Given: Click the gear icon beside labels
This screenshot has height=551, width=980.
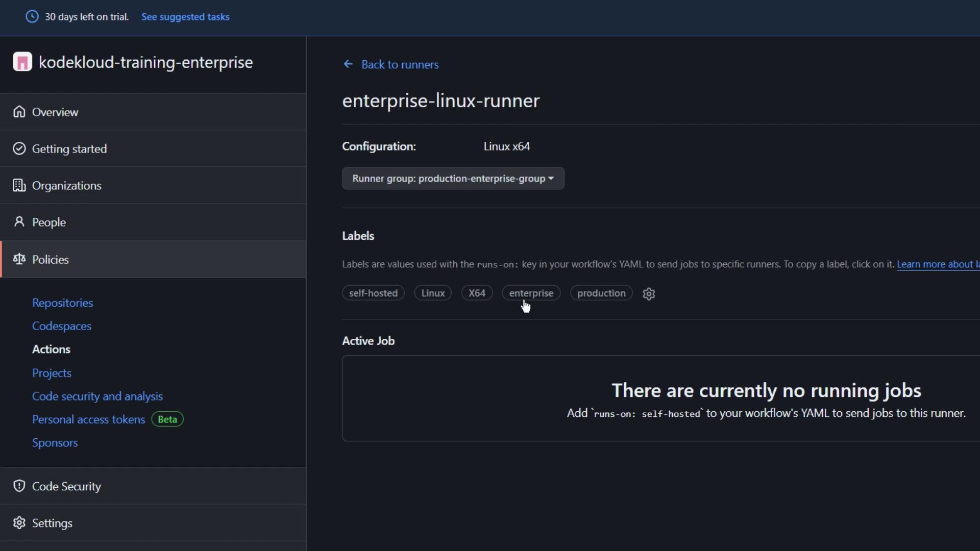Looking at the screenshot, I should point(649,294).
